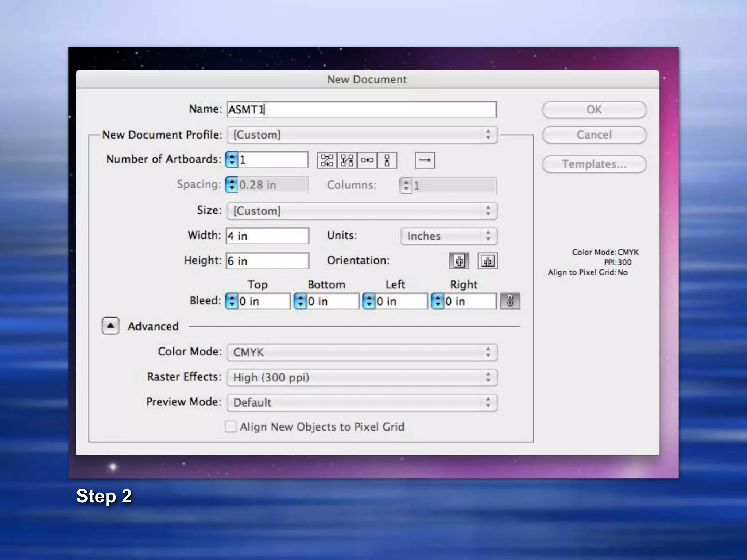Open the Size dropdown
Screen dimensions: 747x560
pyautogui.click(x=361, y=211)
